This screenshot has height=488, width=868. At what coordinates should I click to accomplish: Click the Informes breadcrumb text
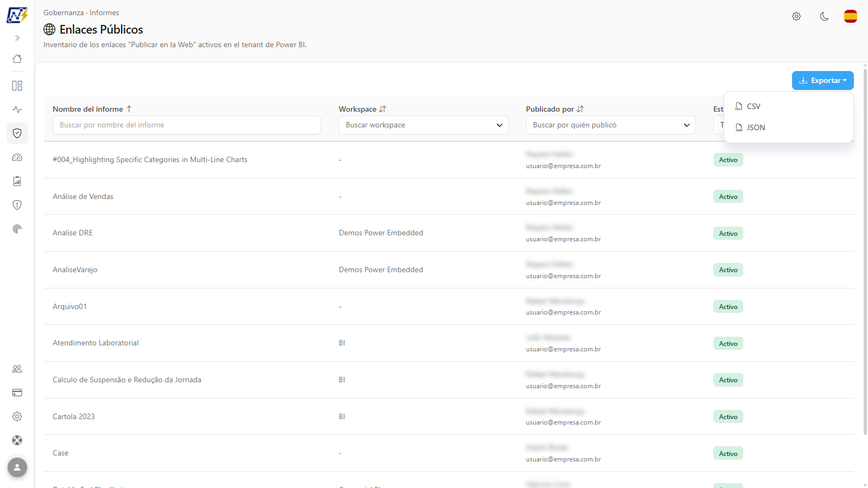tap(105, 12)
